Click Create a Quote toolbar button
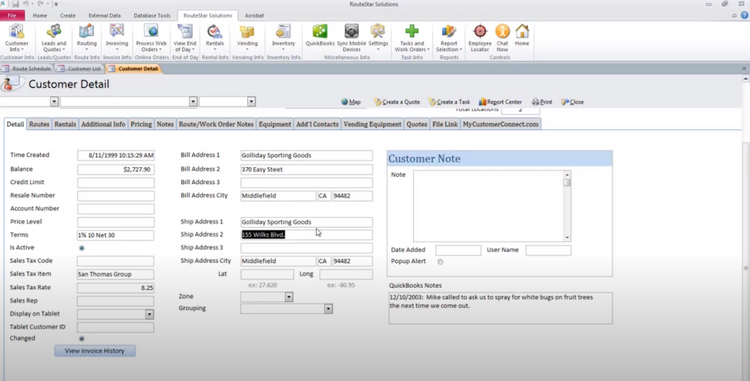 pyautogui.click(x=397, y=102)
